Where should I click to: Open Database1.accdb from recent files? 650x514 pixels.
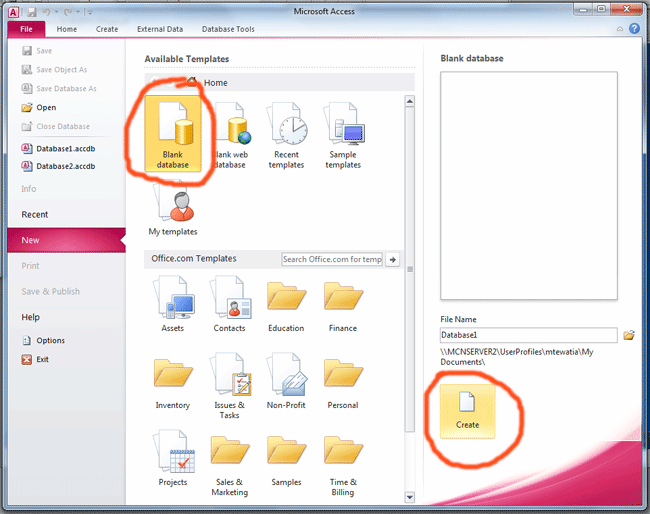[x=58, y=148]
